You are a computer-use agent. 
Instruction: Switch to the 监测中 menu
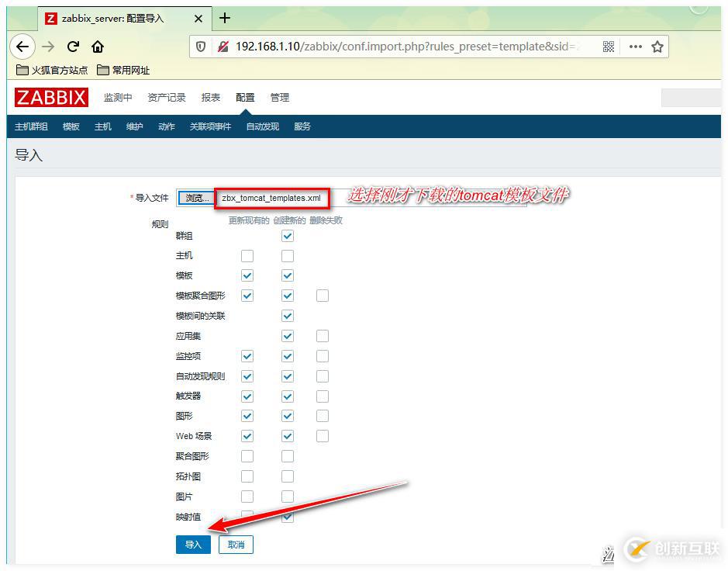118,97
